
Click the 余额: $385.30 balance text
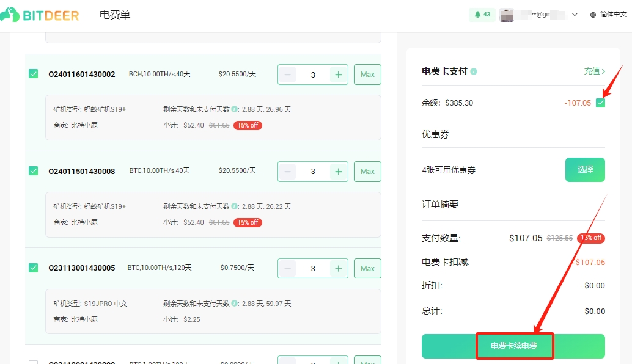click(x=447, y=103)
